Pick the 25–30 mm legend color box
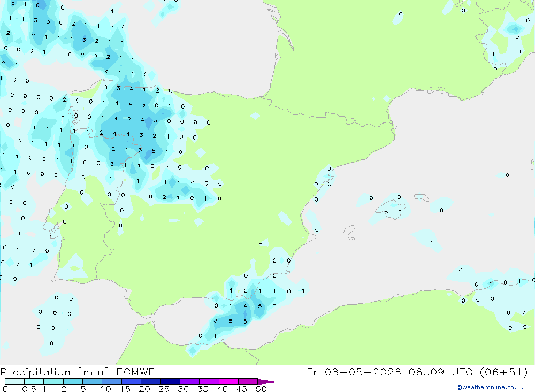Image resolution: width=535 pixels, height=392 pixels. pos(170,381)
